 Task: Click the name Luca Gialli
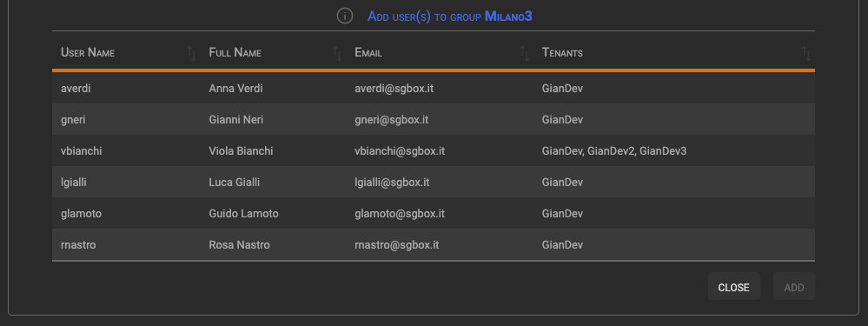point(235,182)
